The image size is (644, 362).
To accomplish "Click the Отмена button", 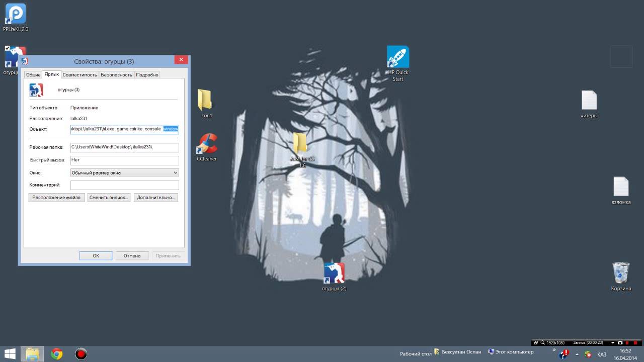I will point(132,255).
